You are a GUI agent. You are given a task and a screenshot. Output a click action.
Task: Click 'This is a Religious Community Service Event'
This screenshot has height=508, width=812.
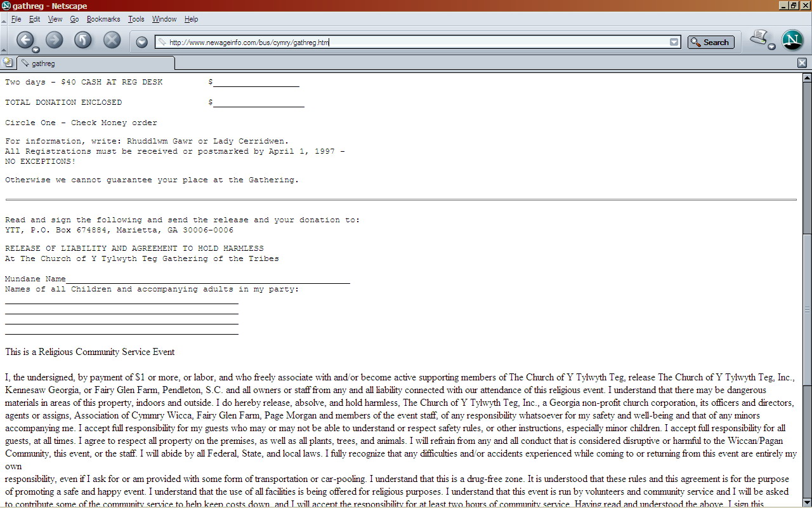pyautogui.click(x=89, y=352)
